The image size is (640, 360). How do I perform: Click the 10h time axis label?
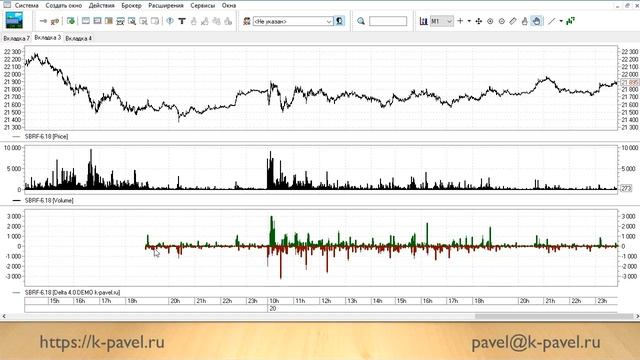pos(274,301)
